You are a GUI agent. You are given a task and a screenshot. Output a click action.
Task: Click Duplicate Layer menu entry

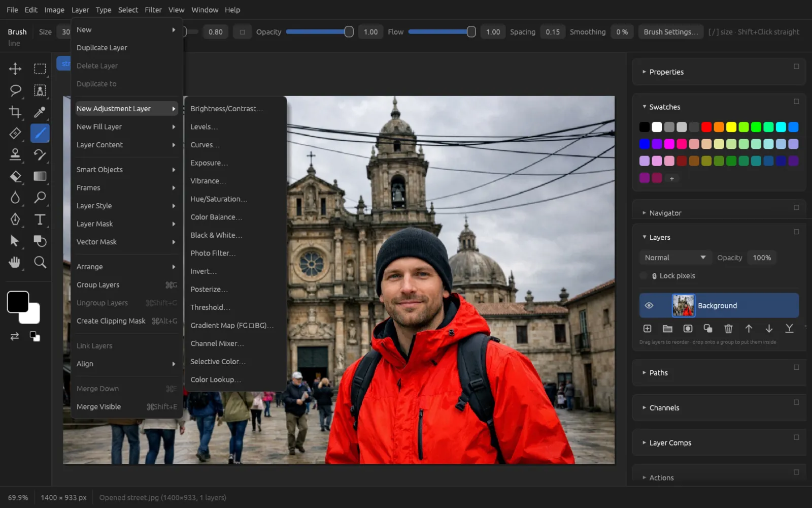(x=126, y=48)
